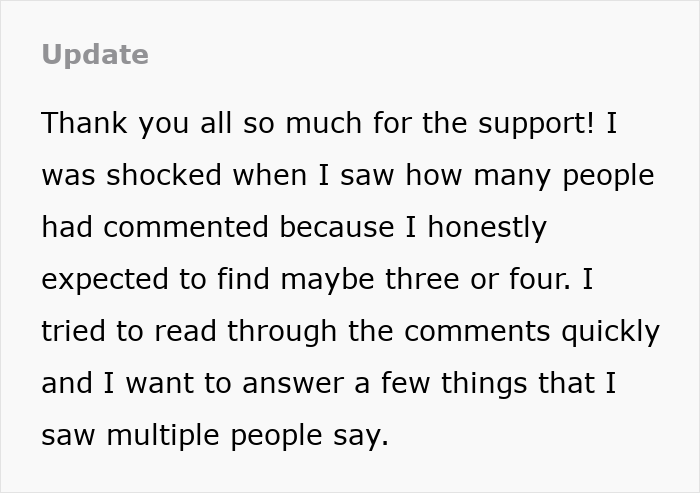This screenshot has height=493, width=700.
Task: Click the word "because"
Action: tap(335, 227)
